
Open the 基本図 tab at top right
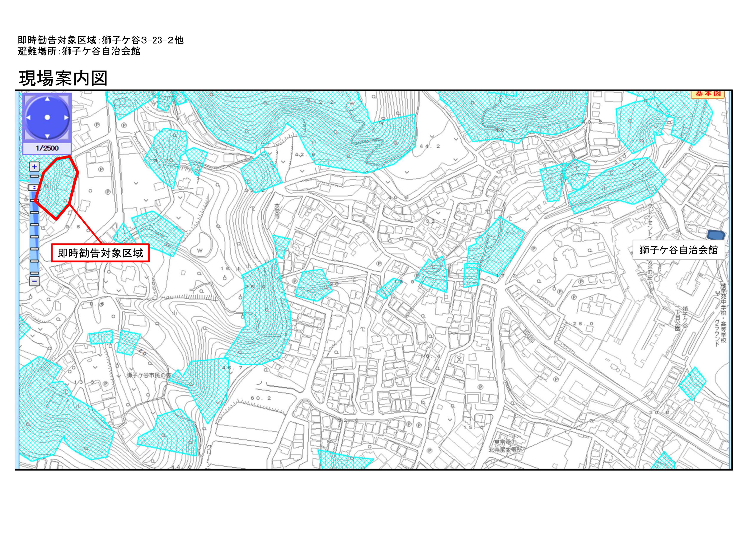(x=708, y=94)
